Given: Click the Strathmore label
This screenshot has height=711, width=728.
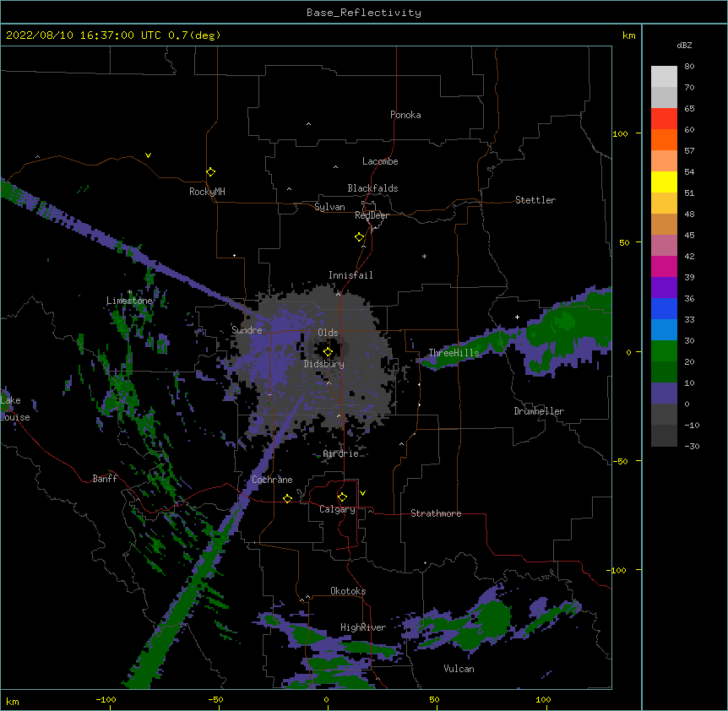Looking at the screenshot, I should pos(436,513).
